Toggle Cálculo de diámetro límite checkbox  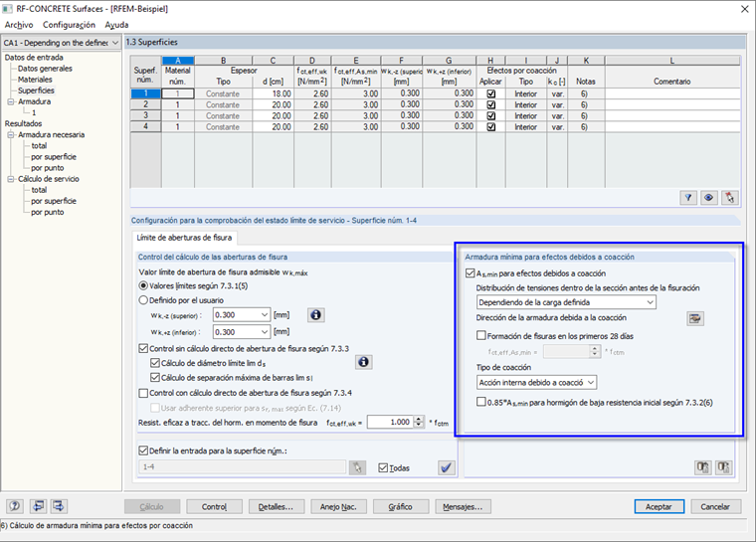(x=155, y=363)
